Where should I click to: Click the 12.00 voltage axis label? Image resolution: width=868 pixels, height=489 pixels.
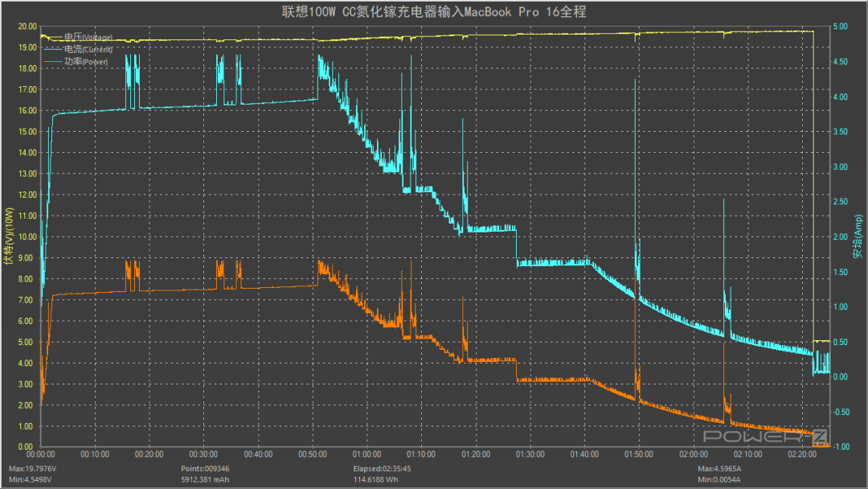coord(27,195)
